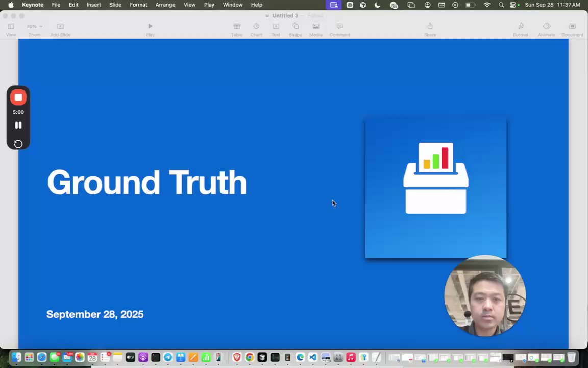Image resolution: width=588 pixels, height=368 pixels.
Task: Open Pages from the Dock
Action: click(x=193, y=357)
